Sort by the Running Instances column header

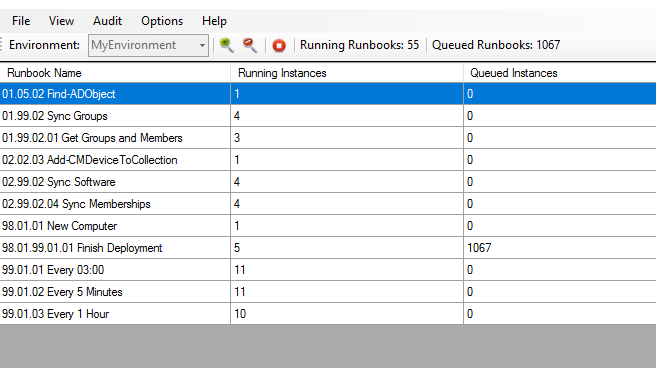347,73
